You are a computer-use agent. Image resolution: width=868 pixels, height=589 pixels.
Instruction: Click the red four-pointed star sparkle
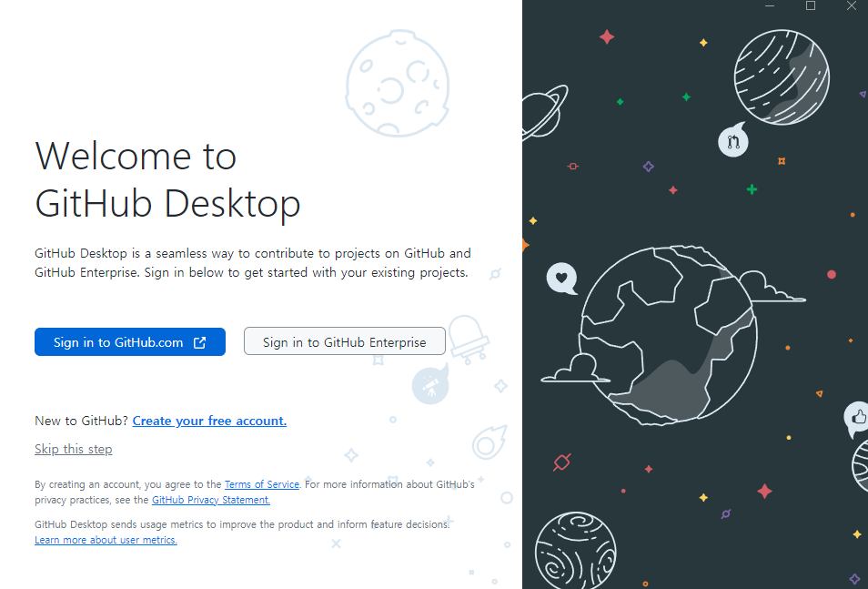tap(608, 36)
